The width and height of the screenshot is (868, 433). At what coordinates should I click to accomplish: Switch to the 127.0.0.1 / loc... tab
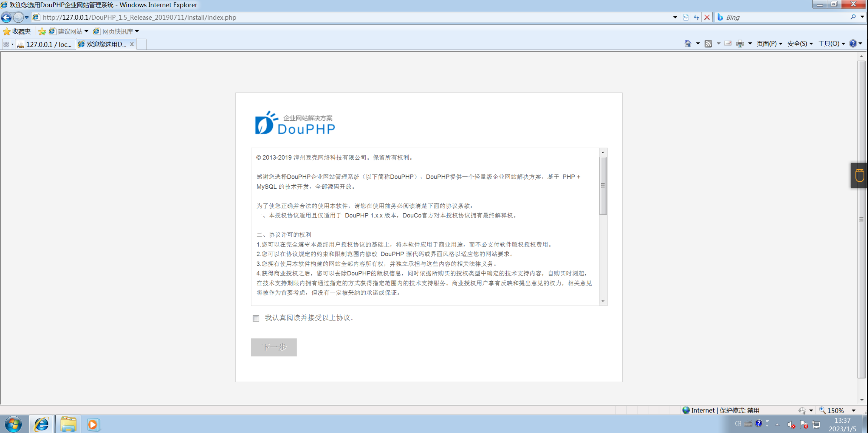coord(45,44)
